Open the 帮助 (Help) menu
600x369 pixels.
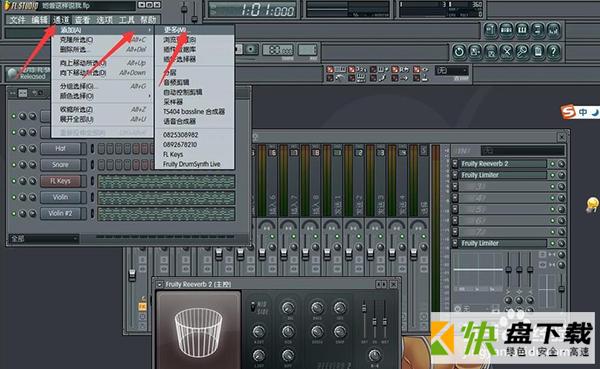tap(148, 20)
